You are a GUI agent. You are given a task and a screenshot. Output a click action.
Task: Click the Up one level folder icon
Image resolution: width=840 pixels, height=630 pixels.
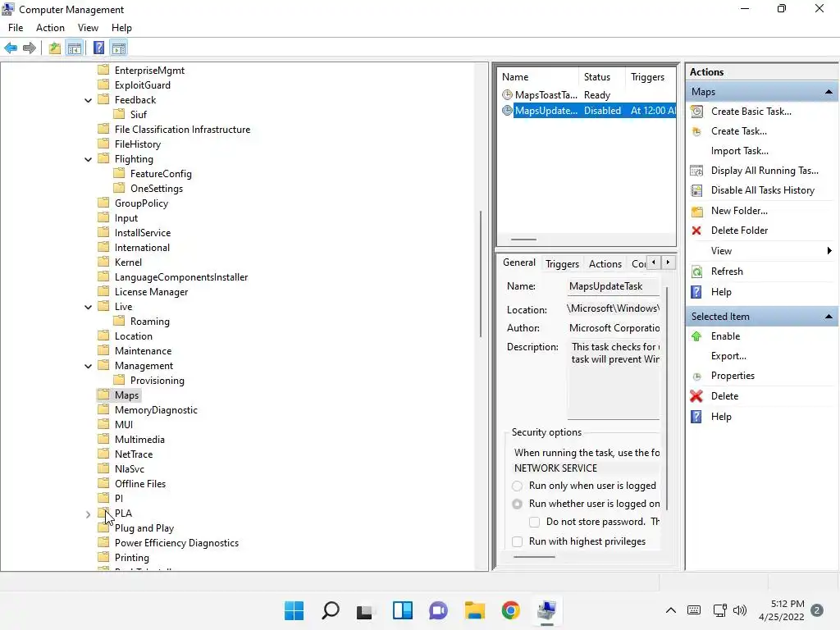click(x=55, y=48)
